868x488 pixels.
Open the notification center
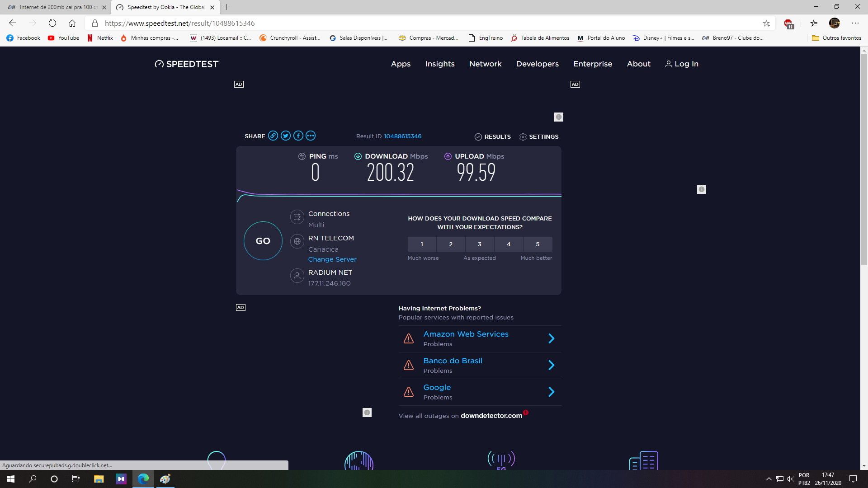[x=853, y=479]
